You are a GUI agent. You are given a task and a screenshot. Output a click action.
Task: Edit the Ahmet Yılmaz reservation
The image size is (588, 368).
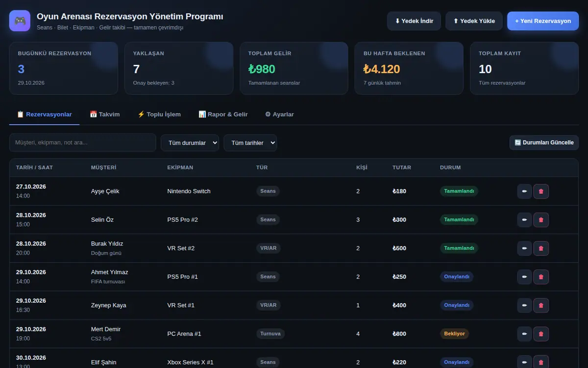pos(524,277)
